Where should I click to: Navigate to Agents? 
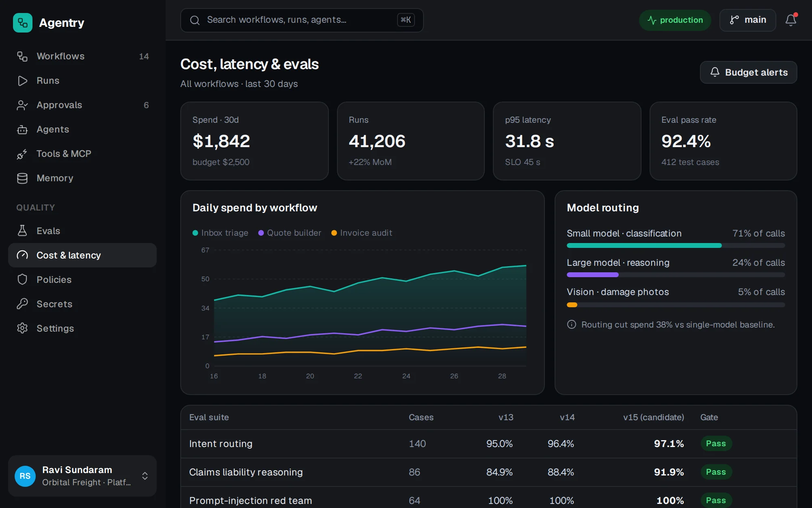tap(82, 129)
